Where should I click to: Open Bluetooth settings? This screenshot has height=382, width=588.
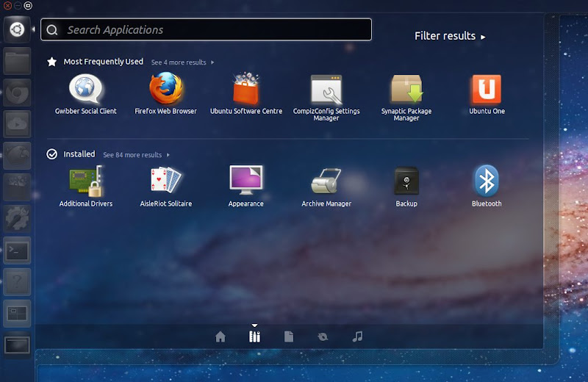click(x=487, y=181)
